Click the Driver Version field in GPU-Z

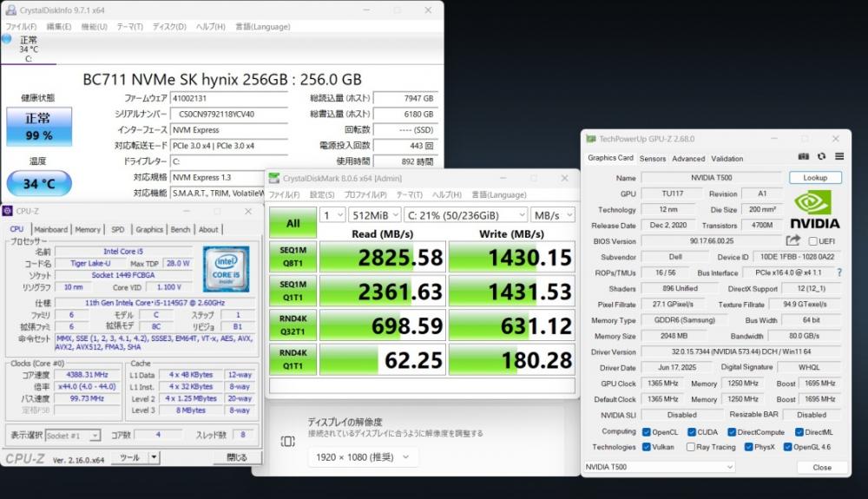(x=741, y=351)
